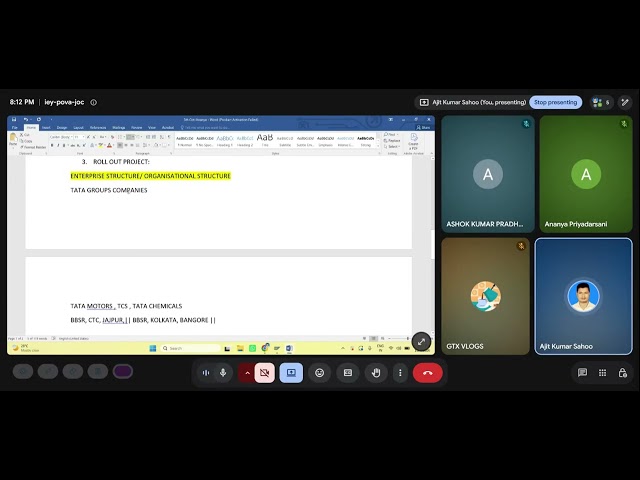This screenshot has width=640, height=480.
Task: Switch to the Design tab
Action: click(x=62, y=128)
